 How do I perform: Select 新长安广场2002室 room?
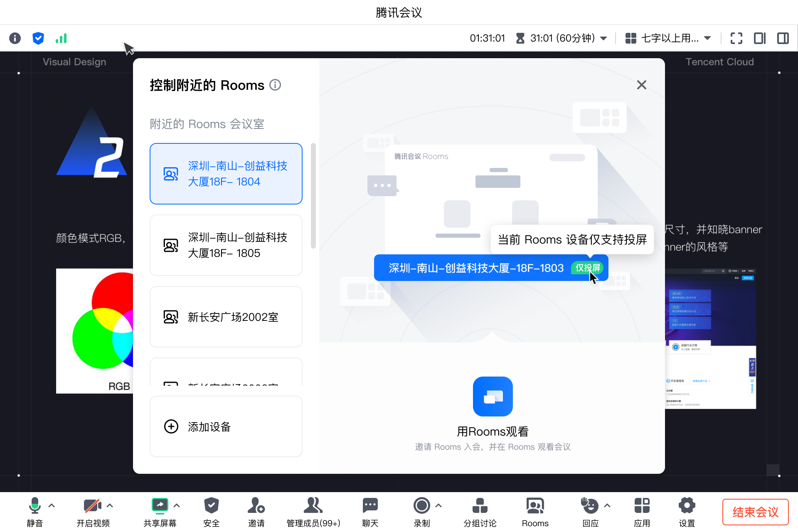pyautogui.click(x=226, y=317)
